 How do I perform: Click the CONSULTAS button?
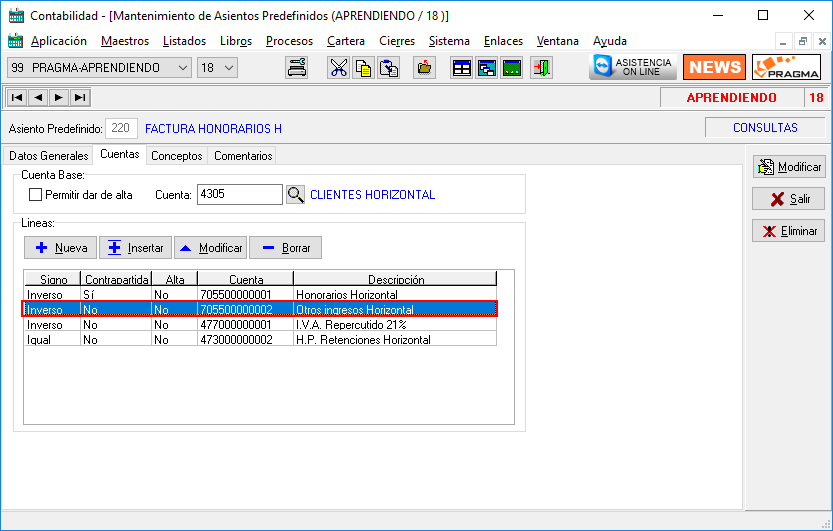pyautogui.click(x=765, y=127)
